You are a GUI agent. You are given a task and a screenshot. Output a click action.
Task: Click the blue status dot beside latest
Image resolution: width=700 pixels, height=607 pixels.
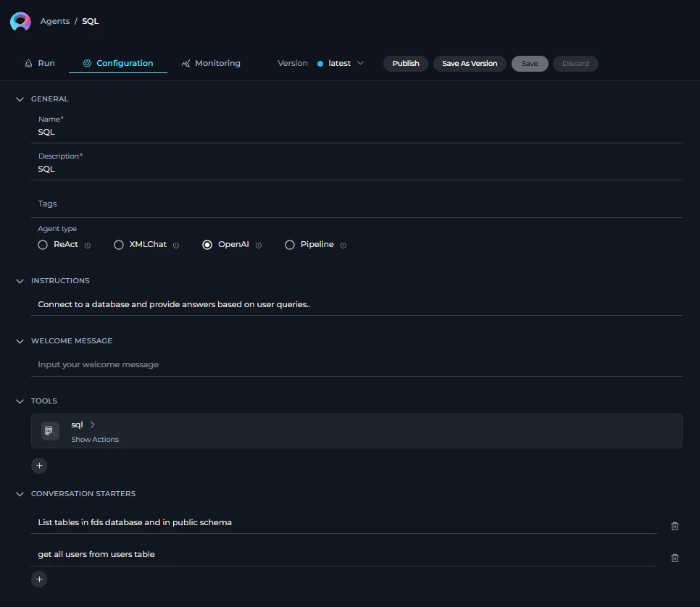[x=320, y=64]
